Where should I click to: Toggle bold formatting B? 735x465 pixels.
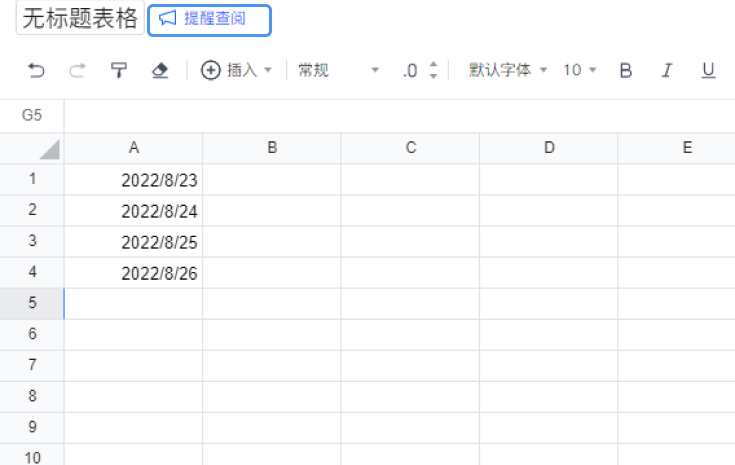coord(625,71)
